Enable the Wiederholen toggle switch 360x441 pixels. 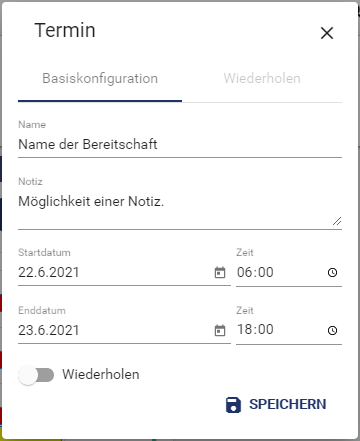36,375
